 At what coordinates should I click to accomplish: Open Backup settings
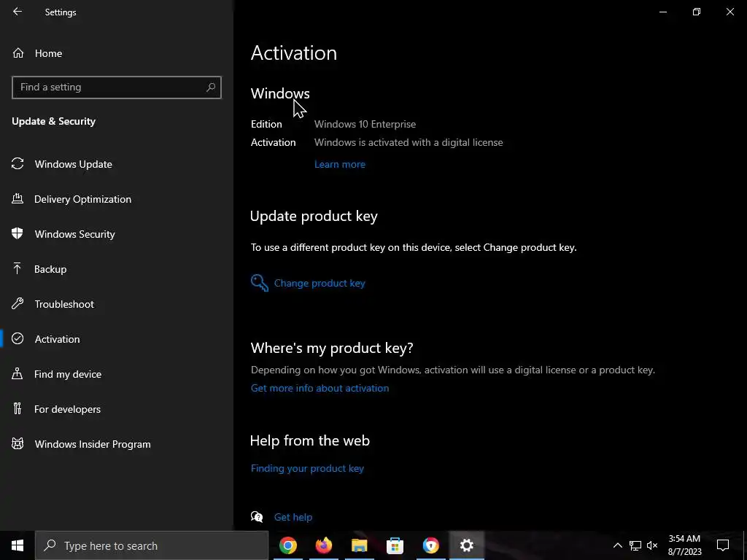[x=116, y=269]
